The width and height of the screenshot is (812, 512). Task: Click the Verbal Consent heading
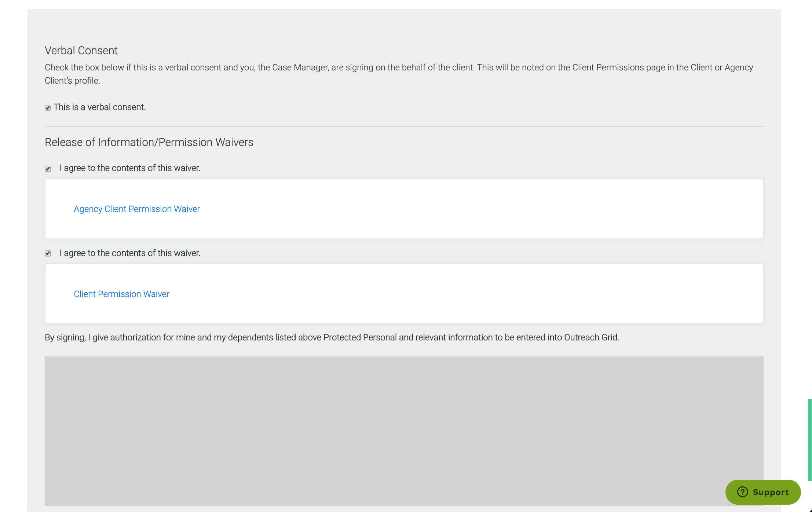click(x=81, y=51)
